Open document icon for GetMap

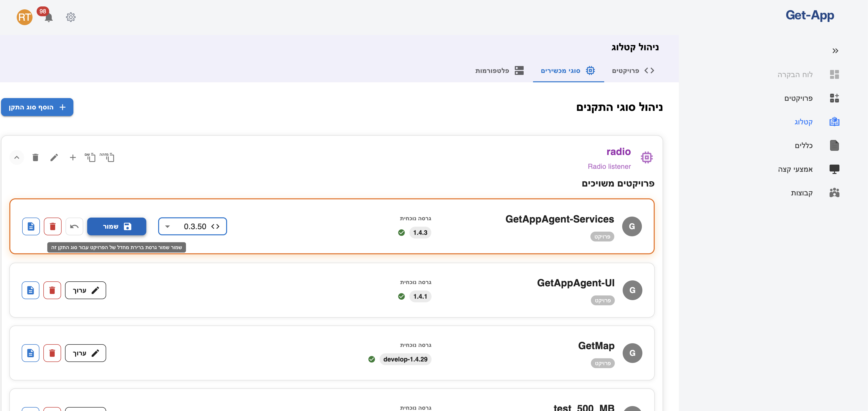coord(31,353)
